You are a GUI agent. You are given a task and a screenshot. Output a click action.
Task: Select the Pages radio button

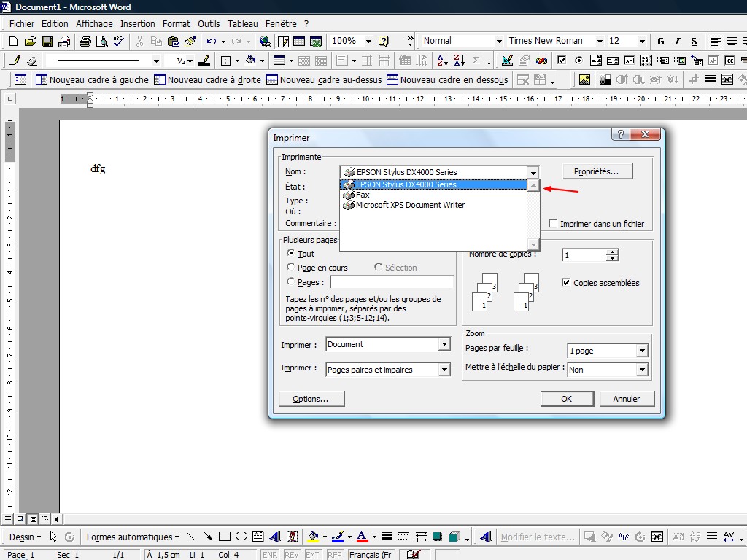tap(290, 281)
